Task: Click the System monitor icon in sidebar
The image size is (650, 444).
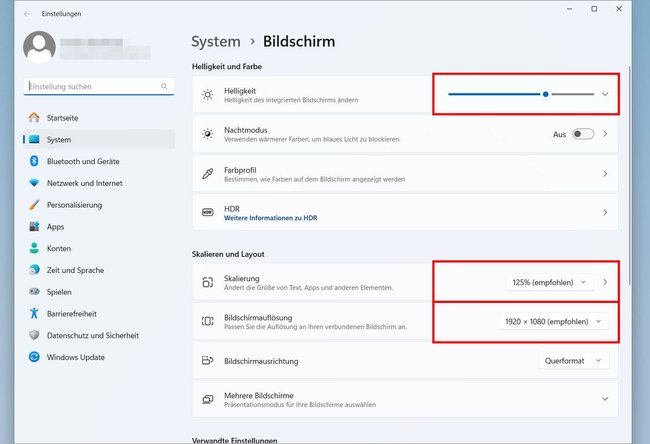Action: point(34,140)
